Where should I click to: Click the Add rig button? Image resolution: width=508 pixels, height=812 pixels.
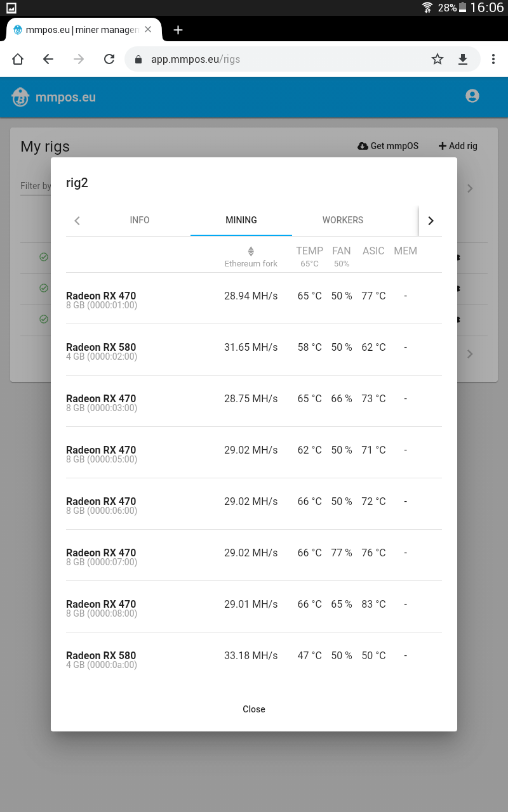[x=458, y=146]
